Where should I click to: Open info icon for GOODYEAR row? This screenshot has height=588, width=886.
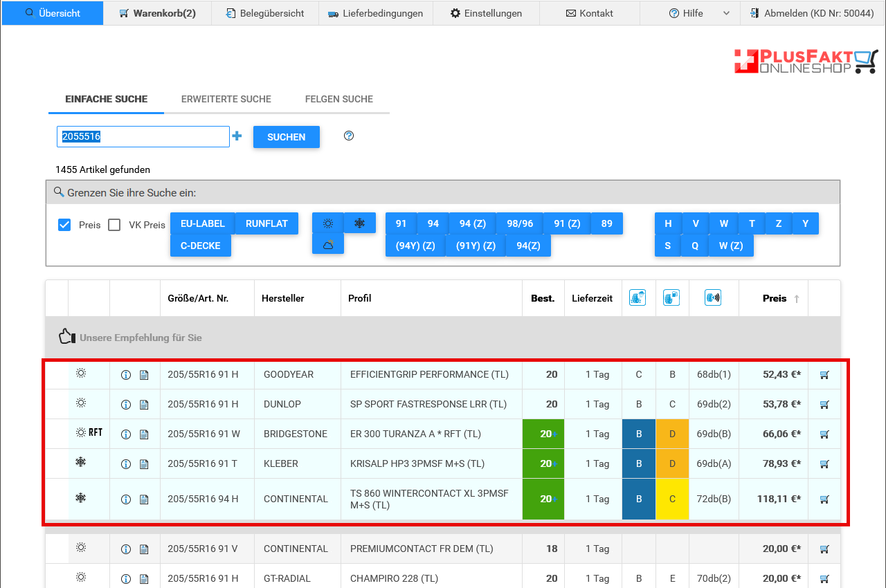pos(126,375)
